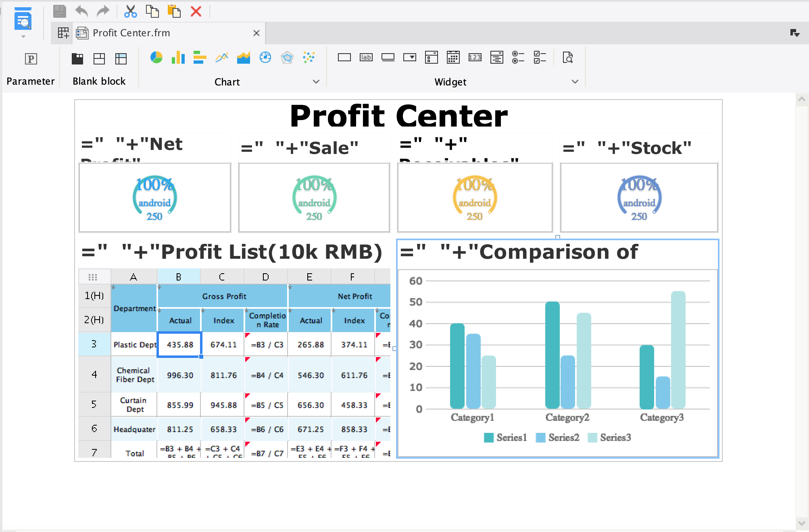Open the blue template search panel icon
The height and width of the screenshot is (532, 809).
(x=23, y=19)
